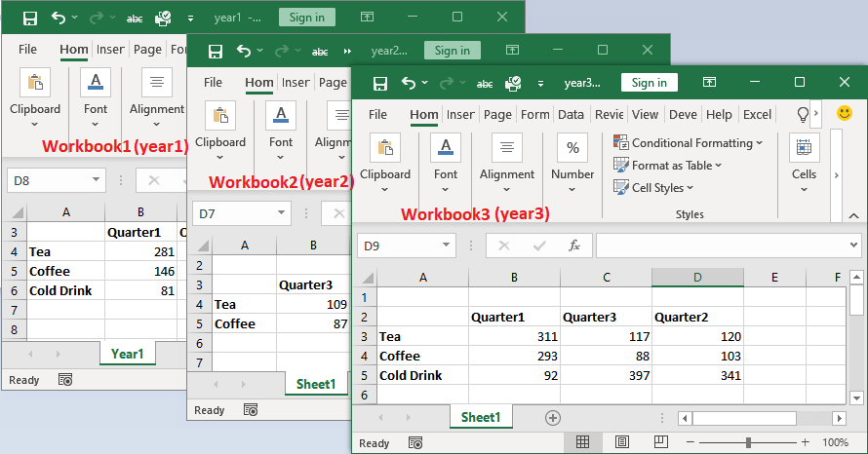Click macro record icon in year3 status bar

(415, 443)
